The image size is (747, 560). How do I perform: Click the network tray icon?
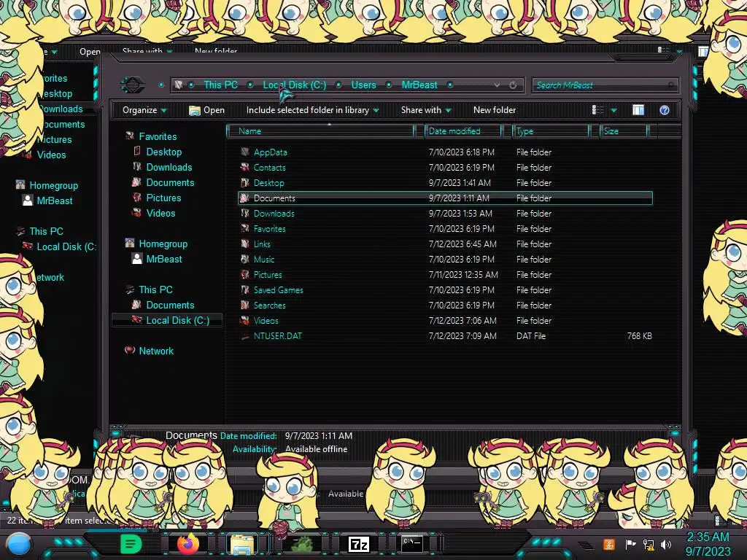649,544
